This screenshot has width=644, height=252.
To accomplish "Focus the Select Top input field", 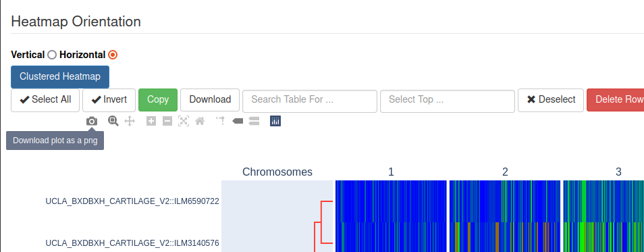I will tap(448, 101).
